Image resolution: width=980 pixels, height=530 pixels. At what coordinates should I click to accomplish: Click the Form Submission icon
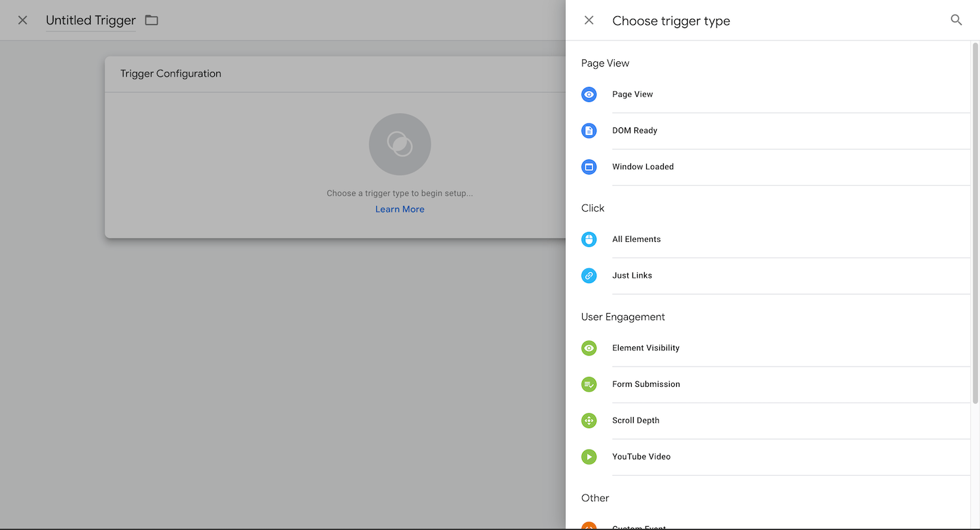[589, 384]
